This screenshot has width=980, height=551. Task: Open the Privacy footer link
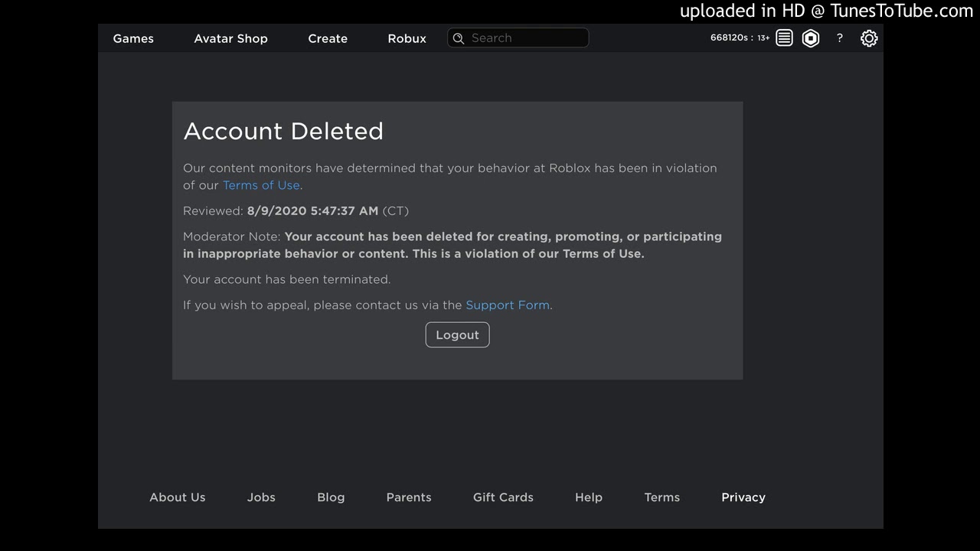743,497
